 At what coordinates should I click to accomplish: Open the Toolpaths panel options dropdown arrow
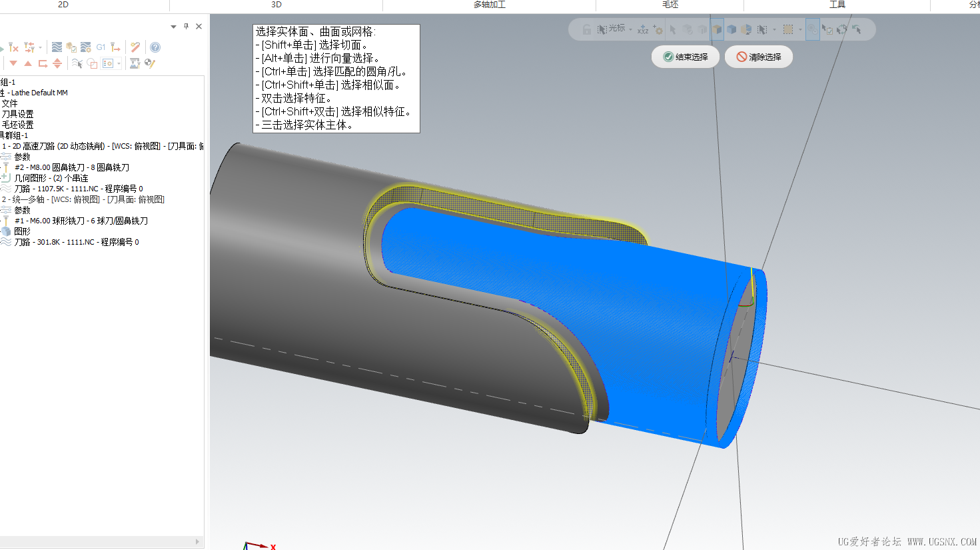coord(174,27)
